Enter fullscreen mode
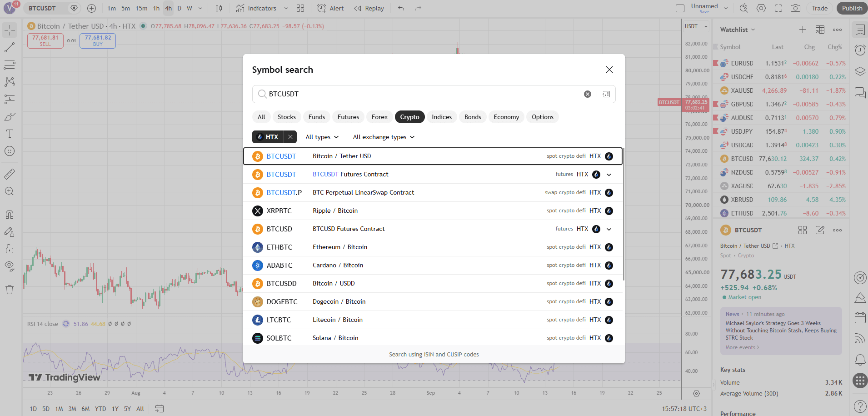Viewport: 868px width, 416px height. (778, 8)
